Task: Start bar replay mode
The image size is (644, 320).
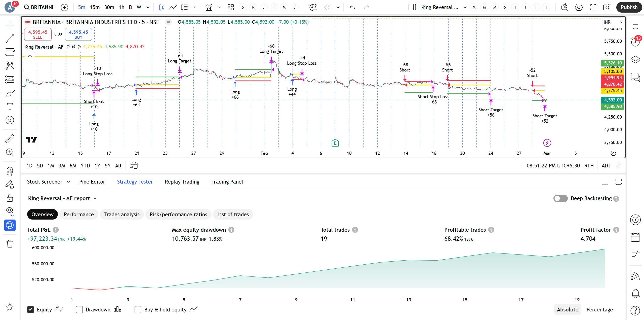Action: [x=328, y=7]
